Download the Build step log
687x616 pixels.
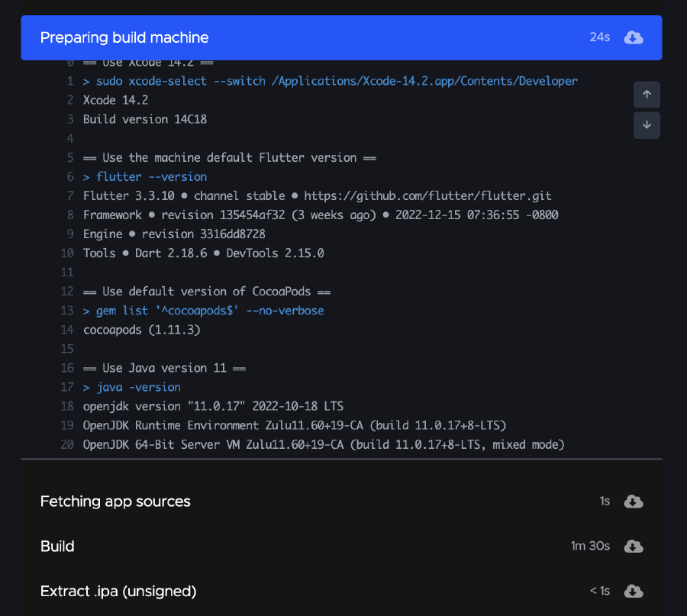pos(634,547)
